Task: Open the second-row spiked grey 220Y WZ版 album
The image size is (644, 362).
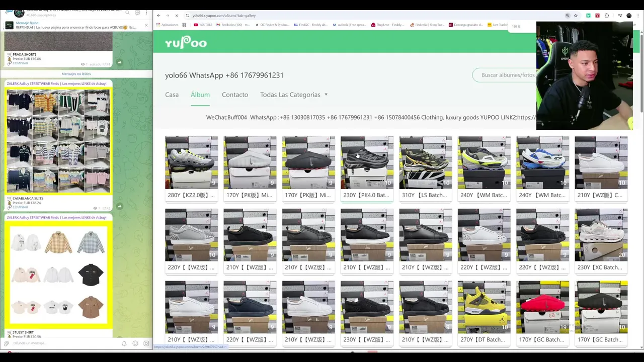Action: (x=191, y=241)
